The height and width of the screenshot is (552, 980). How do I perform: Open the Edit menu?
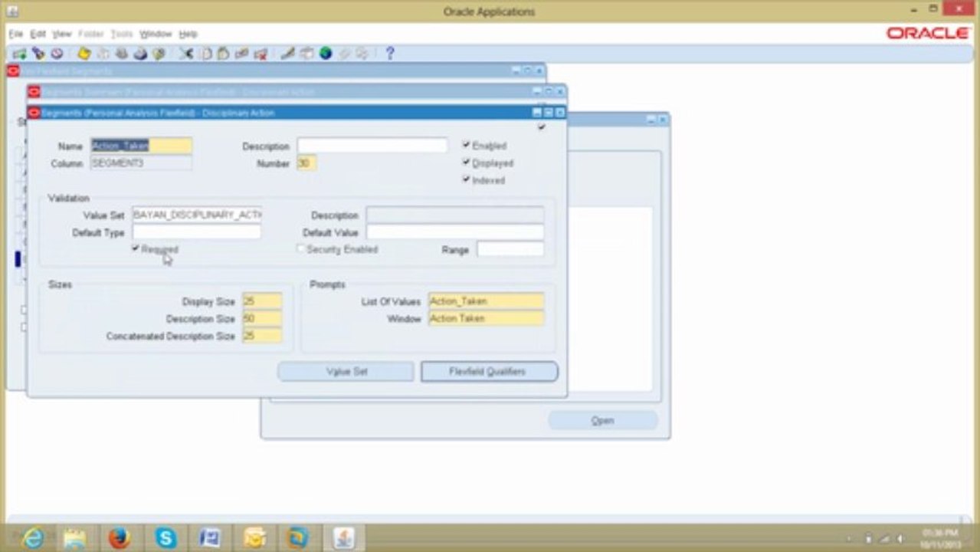(x=38, y=34)
